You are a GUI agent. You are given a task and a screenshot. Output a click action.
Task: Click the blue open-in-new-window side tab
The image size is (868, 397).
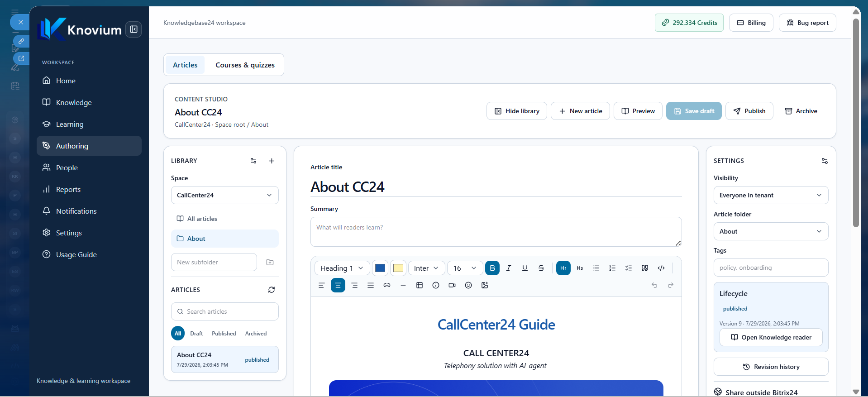coord(21,58)
